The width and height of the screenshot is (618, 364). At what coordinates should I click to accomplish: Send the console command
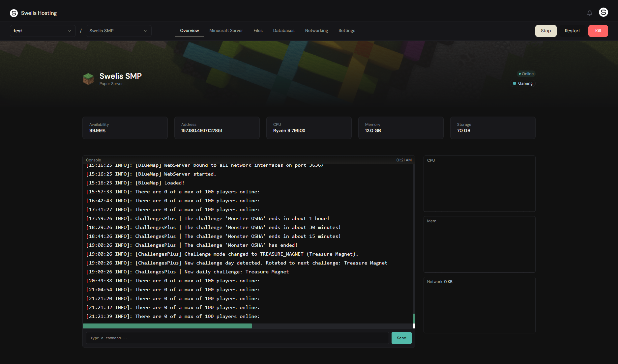coord(401,338)
